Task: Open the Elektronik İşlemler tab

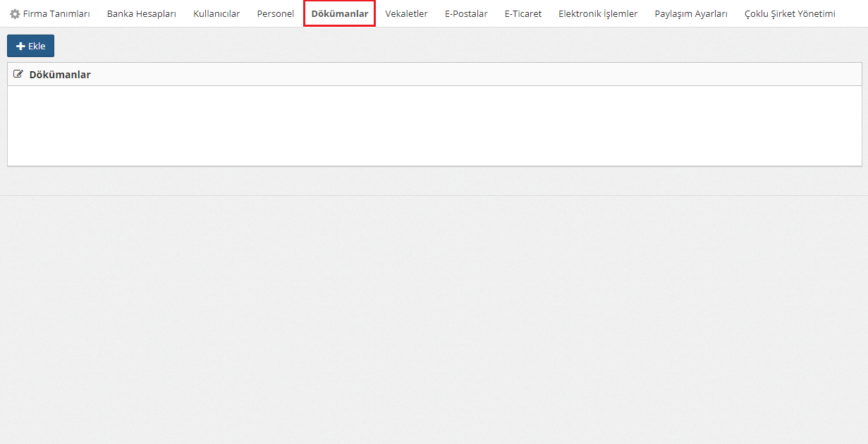Action: [598, 13]
